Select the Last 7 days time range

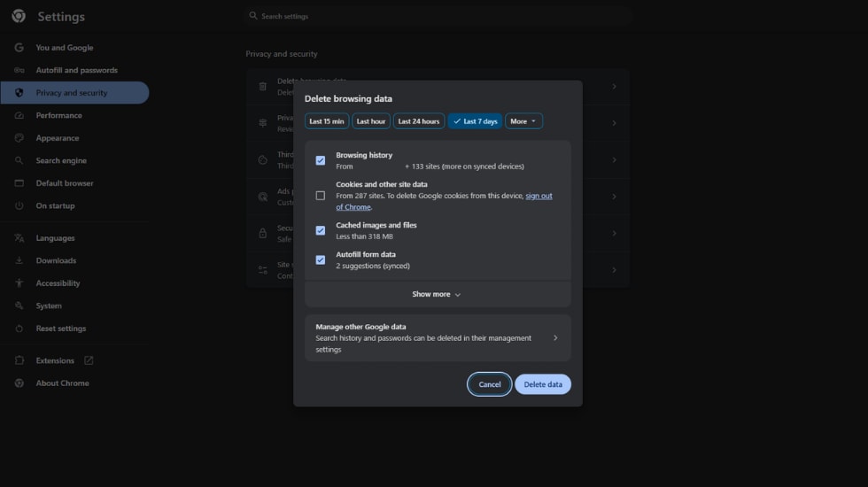click(475, 121)
